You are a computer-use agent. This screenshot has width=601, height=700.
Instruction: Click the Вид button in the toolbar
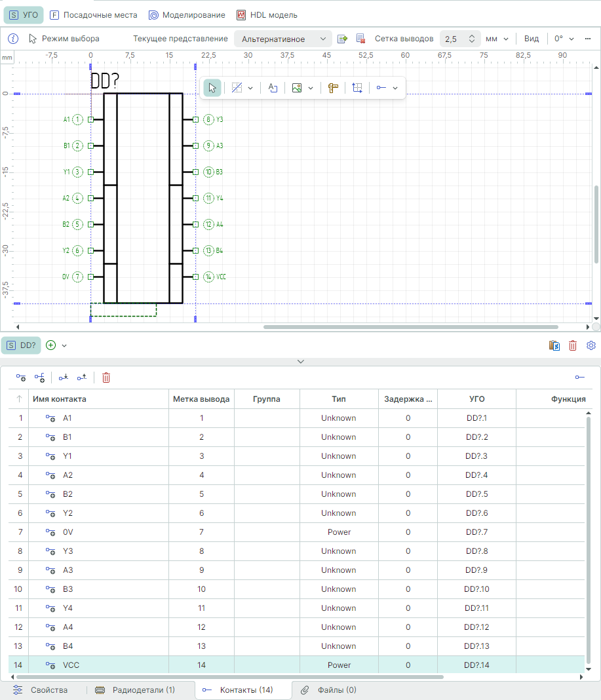click(x=532, y=39)
